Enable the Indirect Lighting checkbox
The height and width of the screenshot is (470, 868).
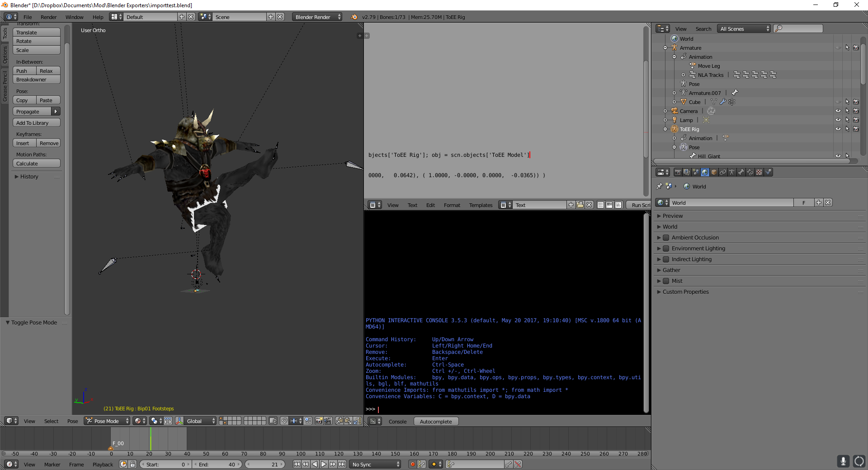pos(666,259)
